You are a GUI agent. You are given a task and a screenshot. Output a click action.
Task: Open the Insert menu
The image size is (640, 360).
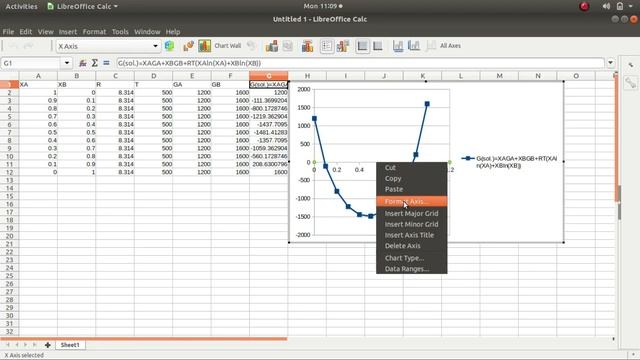(x=67, y=31)
